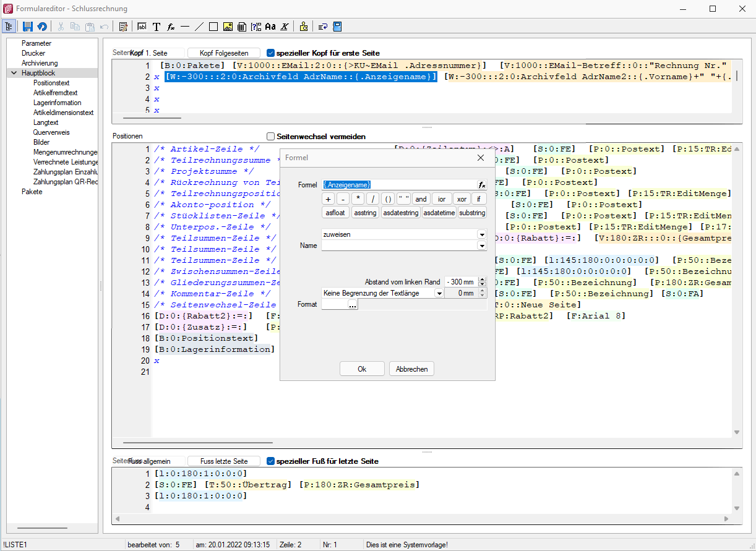
Task: Toggle spezieller Fuß für letzte Seite
Action: pyautogui.click(x=270, y=461)
